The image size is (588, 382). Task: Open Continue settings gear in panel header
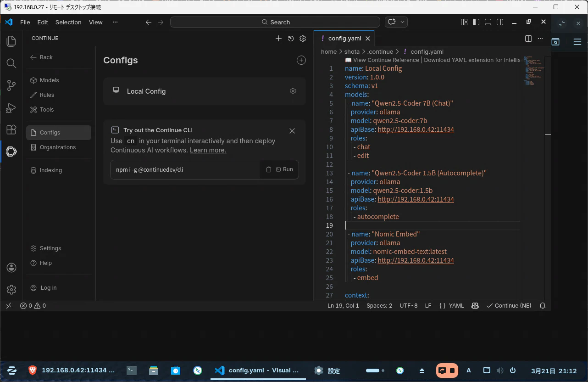303,39
